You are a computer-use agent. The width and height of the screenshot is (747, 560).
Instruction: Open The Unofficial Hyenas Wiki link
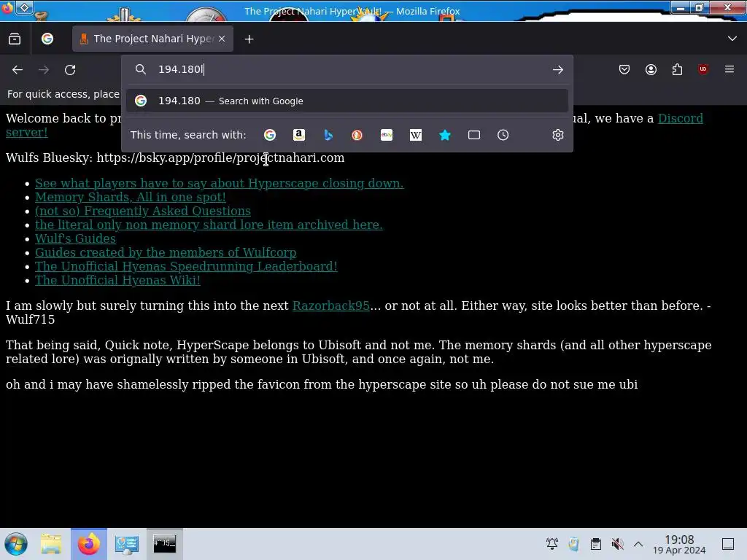click(117, 280)
